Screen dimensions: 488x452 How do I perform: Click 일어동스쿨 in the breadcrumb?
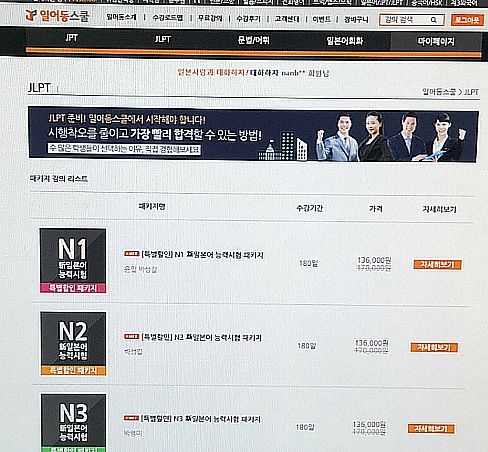click(439, 91)
